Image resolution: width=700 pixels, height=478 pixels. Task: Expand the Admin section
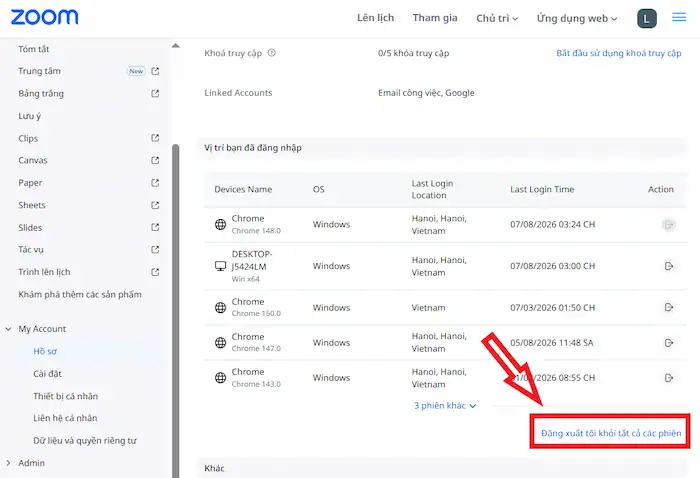coord(8,463)
